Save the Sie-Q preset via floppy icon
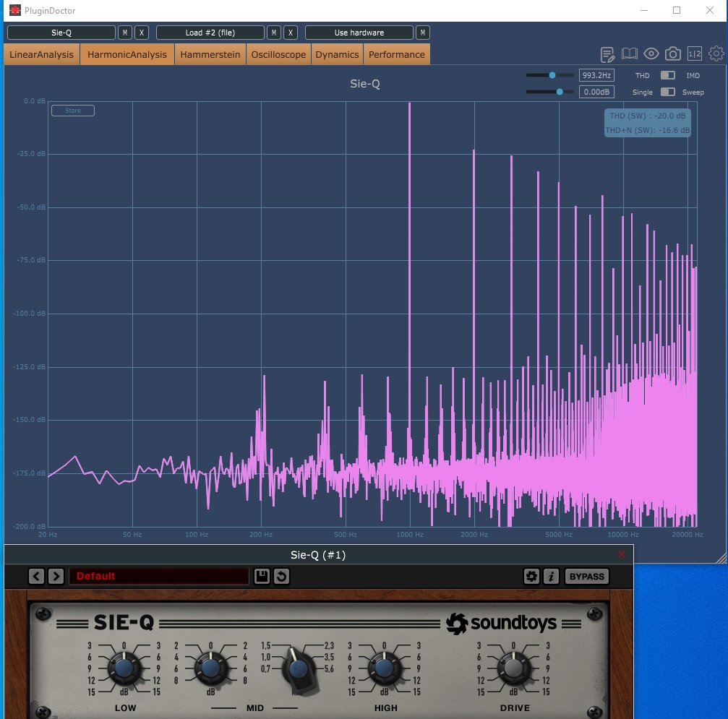728x719 pixels. (262, 576)
